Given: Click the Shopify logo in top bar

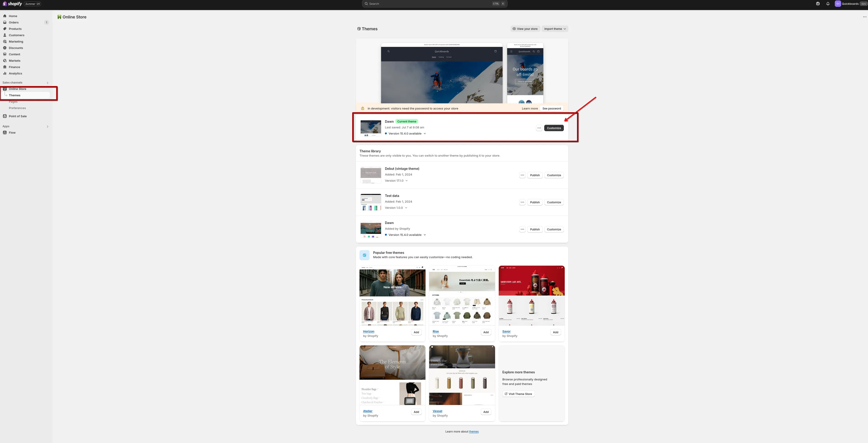Looking at the screenshot, I should pos(13,4).
